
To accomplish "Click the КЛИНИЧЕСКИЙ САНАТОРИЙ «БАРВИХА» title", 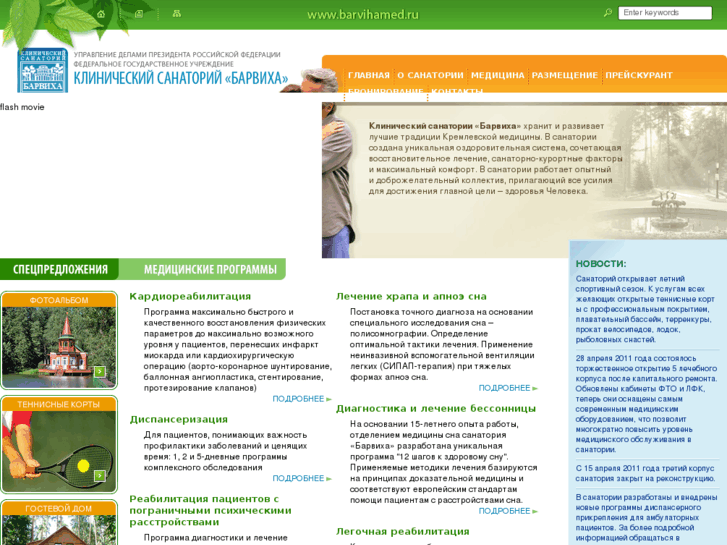I will (181, 78).
